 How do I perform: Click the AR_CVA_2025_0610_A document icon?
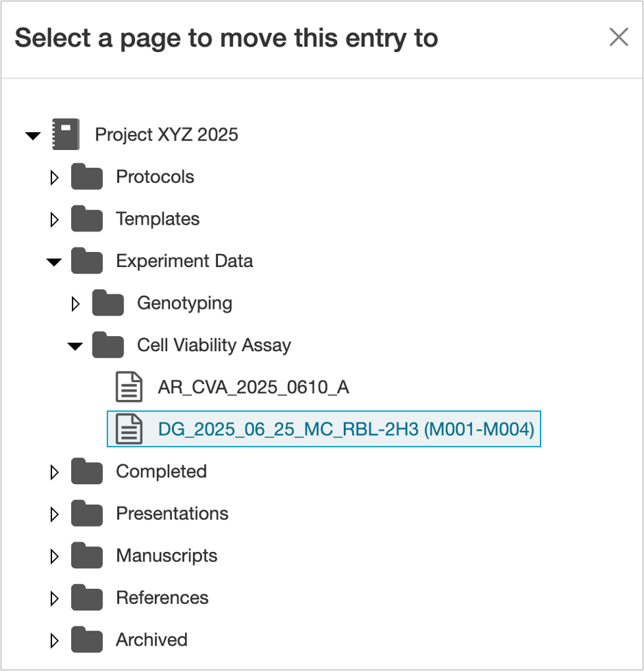pos(129,387)
